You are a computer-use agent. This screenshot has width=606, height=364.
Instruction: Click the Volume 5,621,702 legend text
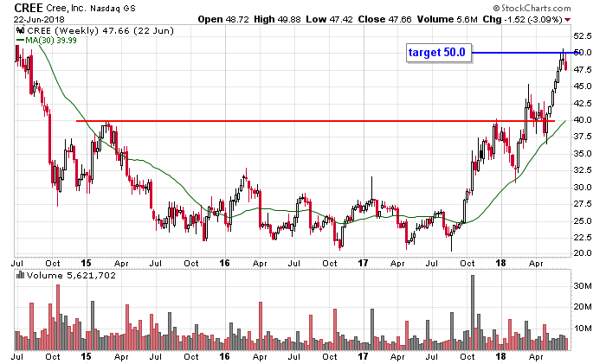coord(71,275)
